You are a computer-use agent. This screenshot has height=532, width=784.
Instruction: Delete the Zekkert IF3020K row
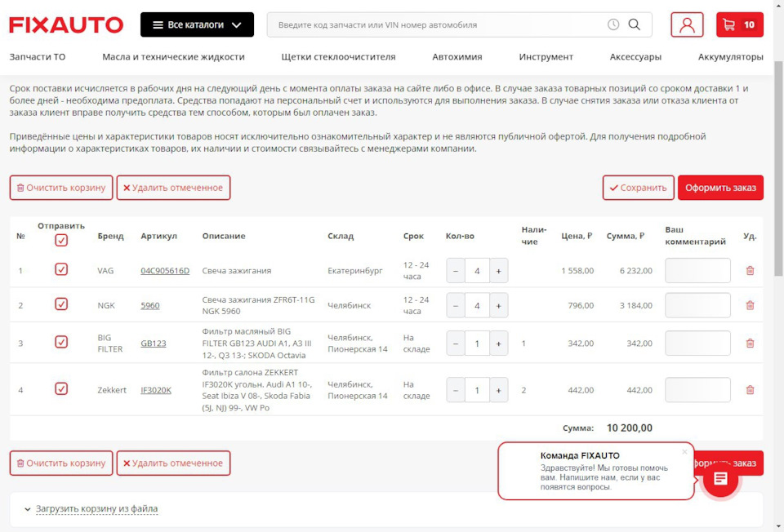(x=750, y=390)
